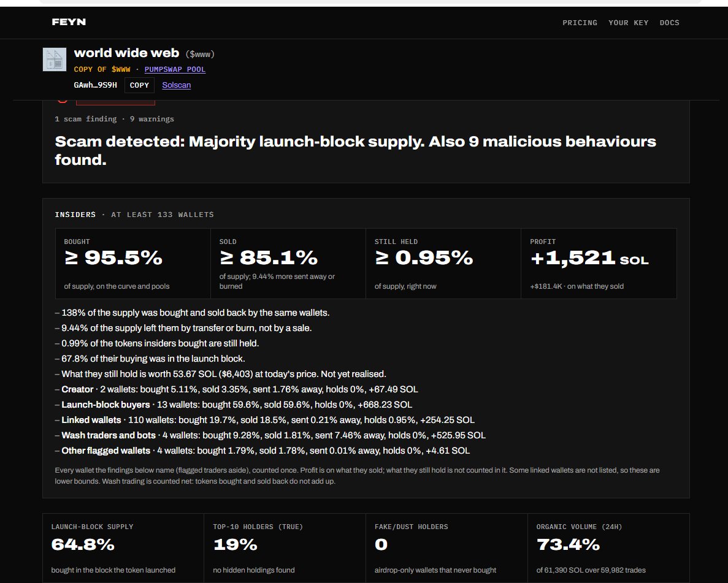The width and height of the screenshot is (728, 583).
Task: Click the Profit '+1,521 SOL' value
Action: coord(589,258)
